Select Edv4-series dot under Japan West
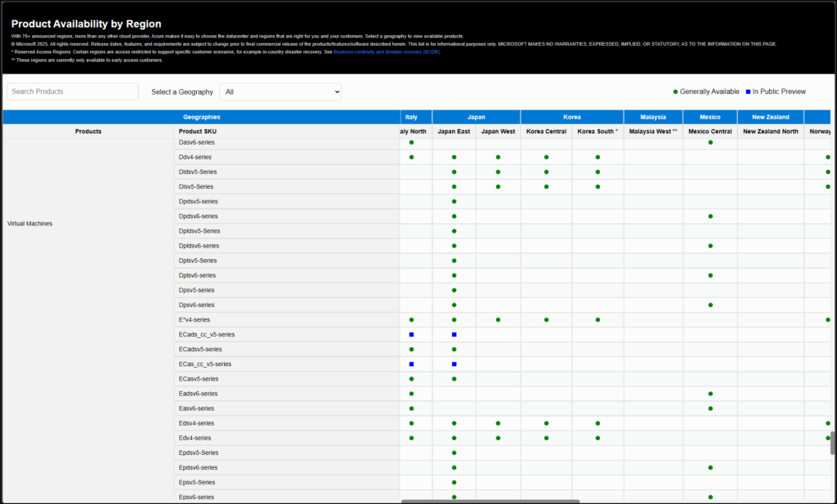The height and width of the screenshot is (504, 837). point(498,439)
